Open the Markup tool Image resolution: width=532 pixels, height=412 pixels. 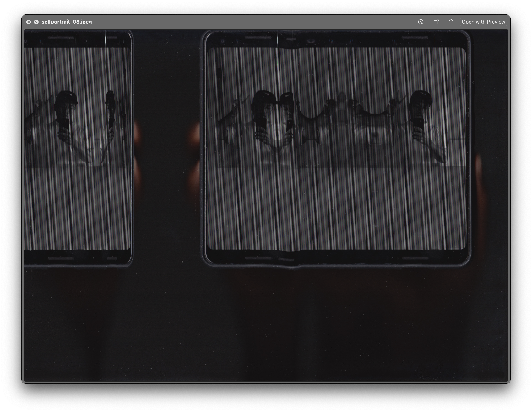(x=421, y=22)
